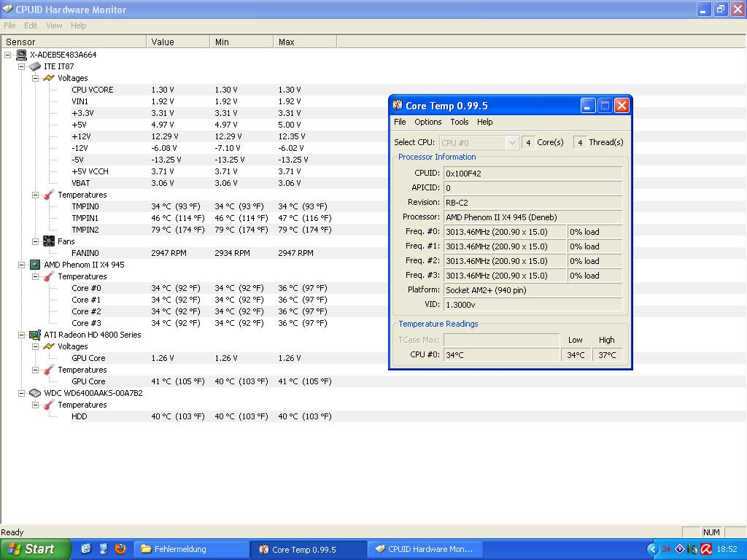The width and height of the screenshot is (747, 560).
Task: Click the computer icon beside X-ADEB5E483A664
Action: point(21,55)
